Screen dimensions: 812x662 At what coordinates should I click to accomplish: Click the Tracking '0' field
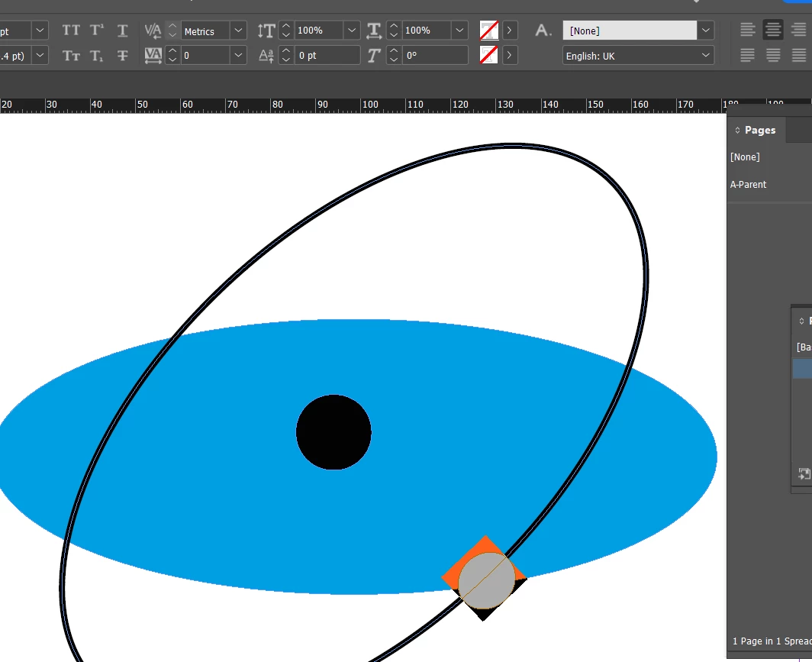pyautogui.click(x=205, y=56)
